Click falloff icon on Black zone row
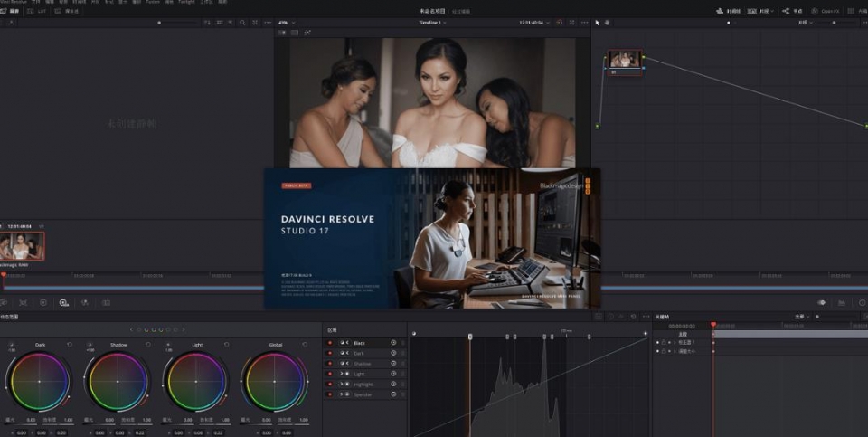 (x=393, y=343)
